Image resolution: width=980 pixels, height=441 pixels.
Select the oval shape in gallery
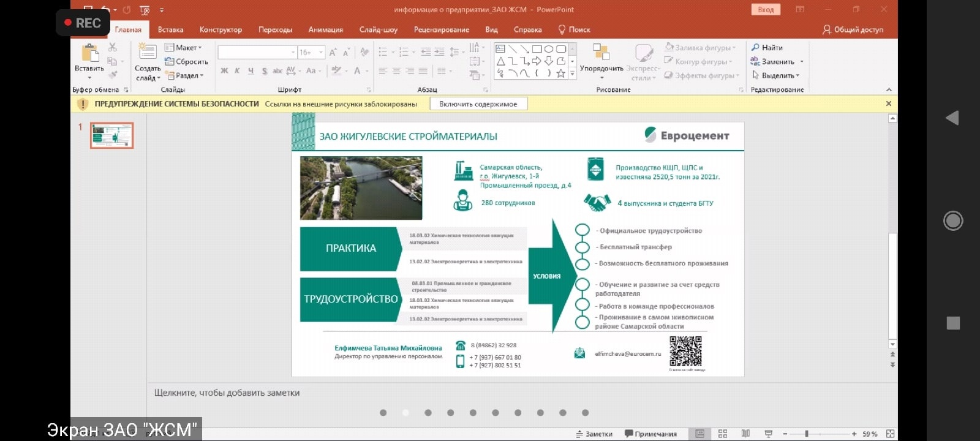(x=549, y=48)
